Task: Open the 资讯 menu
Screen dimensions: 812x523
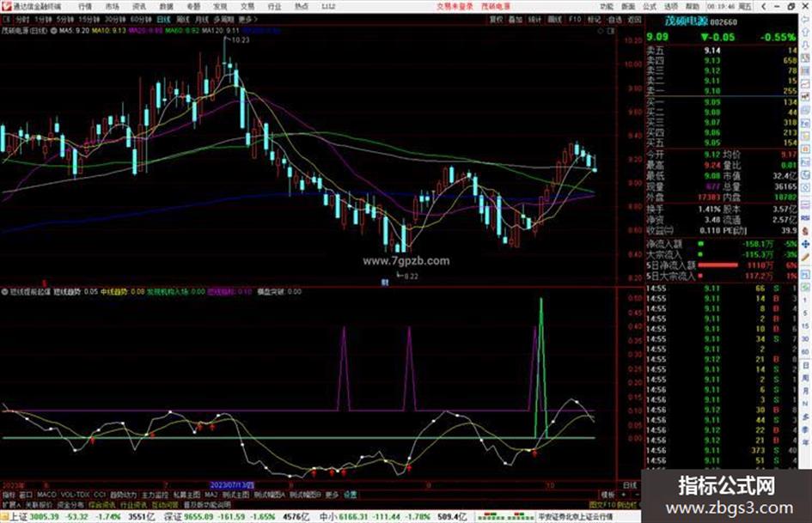Action: [139, 6]
